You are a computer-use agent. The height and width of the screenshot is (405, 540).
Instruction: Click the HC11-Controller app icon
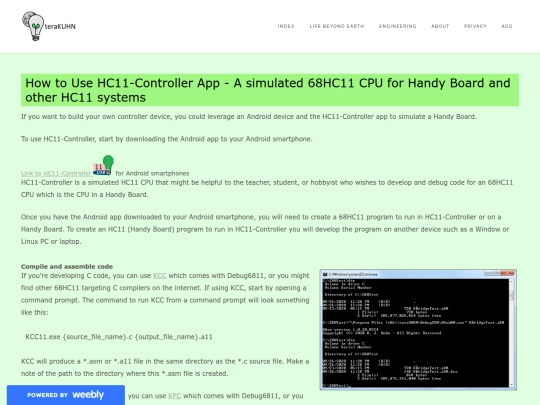(x=103, y=165)
